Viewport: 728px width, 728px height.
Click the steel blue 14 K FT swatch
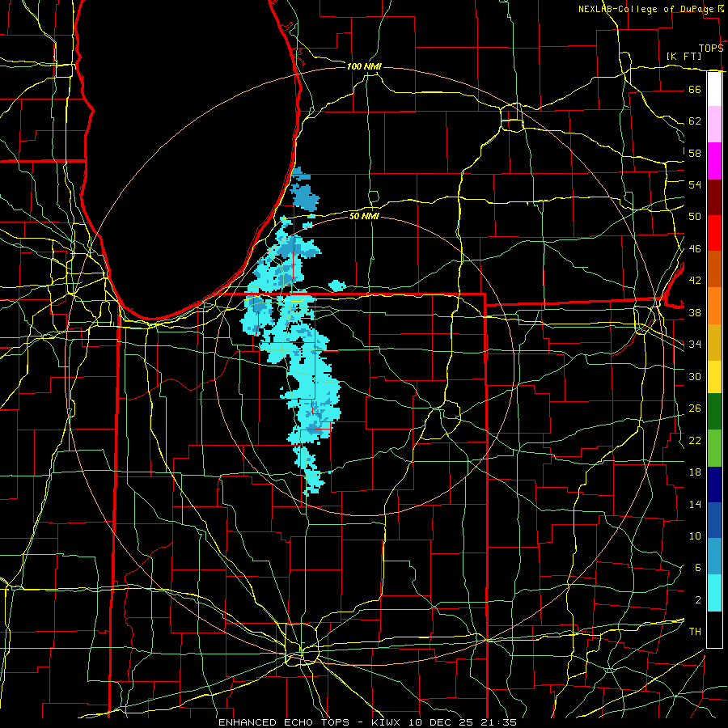pyautogui.click(x=714, y=557)
